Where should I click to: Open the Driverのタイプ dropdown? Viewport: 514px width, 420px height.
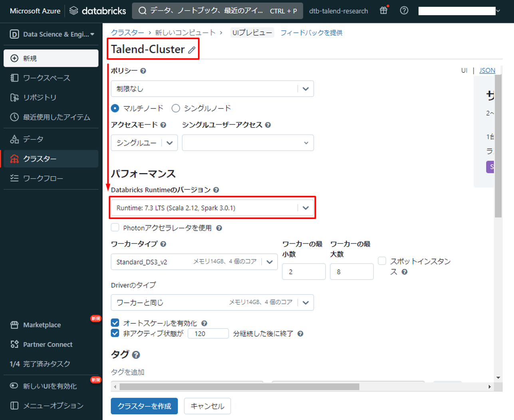[x=212, y=303]
